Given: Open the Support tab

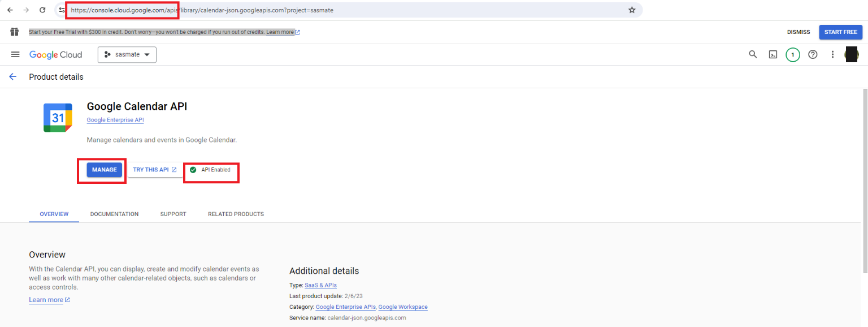Looking at the screenshot, I should [x=173, y=214].
